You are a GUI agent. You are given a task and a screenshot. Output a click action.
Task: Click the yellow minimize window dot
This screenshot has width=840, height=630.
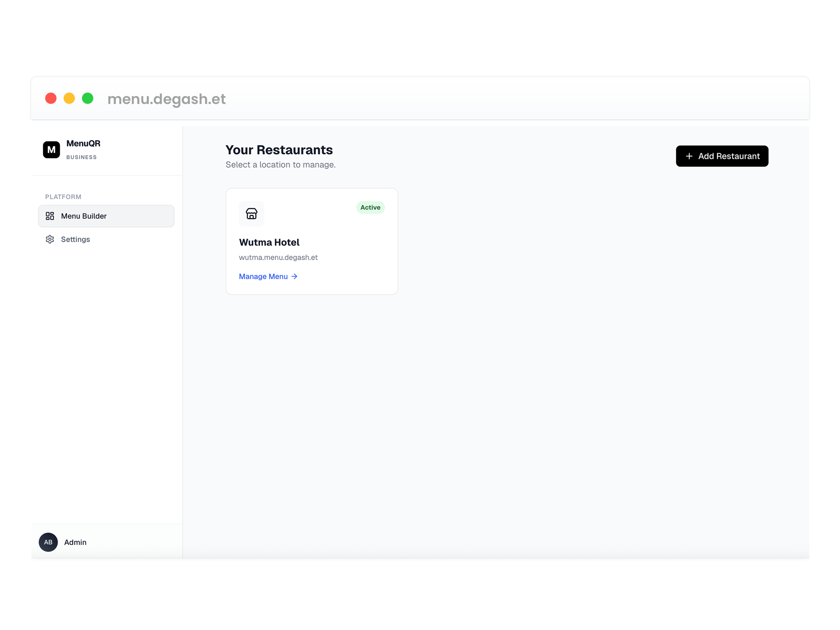69,98
